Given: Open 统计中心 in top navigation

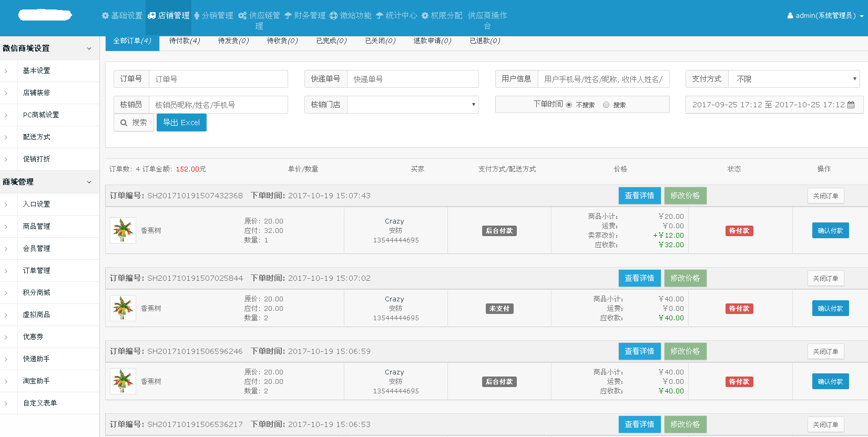Looking at the screenshot, I should [396, 16].
